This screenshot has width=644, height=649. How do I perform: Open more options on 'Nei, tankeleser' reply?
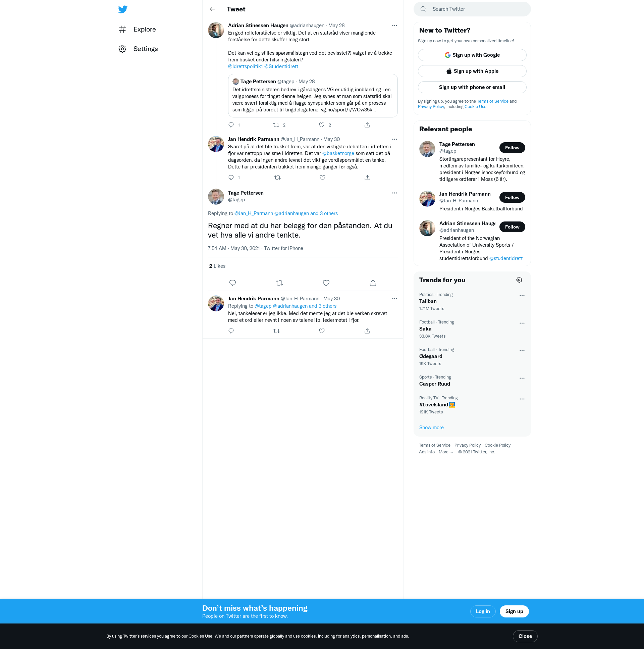[394, 299]
